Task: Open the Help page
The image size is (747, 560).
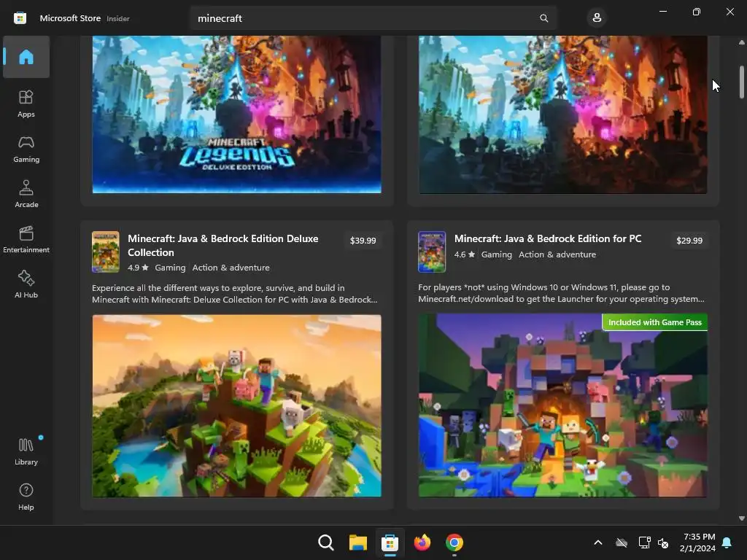Action: click(26, 497)
